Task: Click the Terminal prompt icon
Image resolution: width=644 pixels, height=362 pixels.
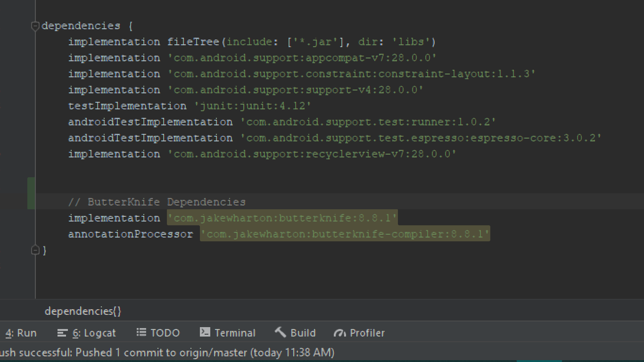Action: coord(205,332)
